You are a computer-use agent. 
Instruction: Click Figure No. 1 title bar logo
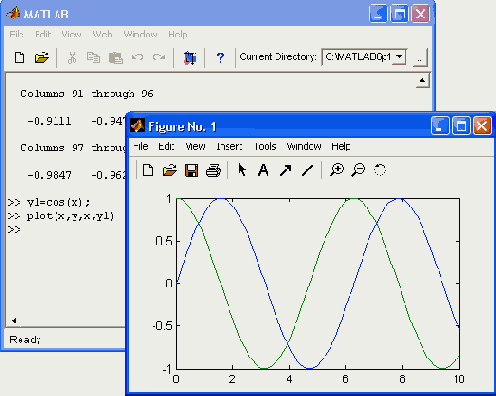point(137,126)
